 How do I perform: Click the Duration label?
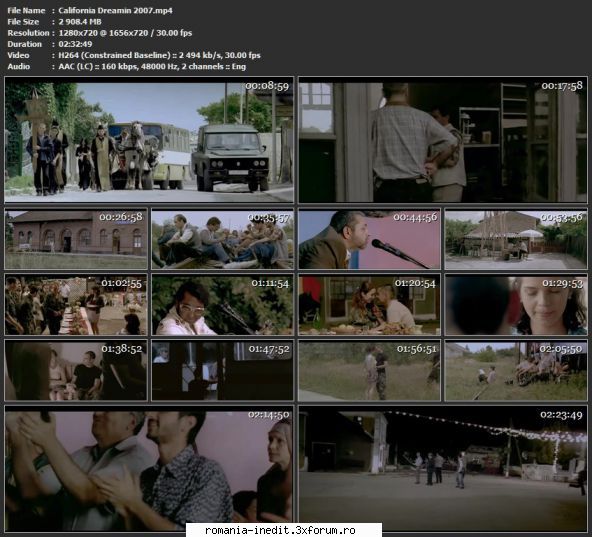[25, 44]
